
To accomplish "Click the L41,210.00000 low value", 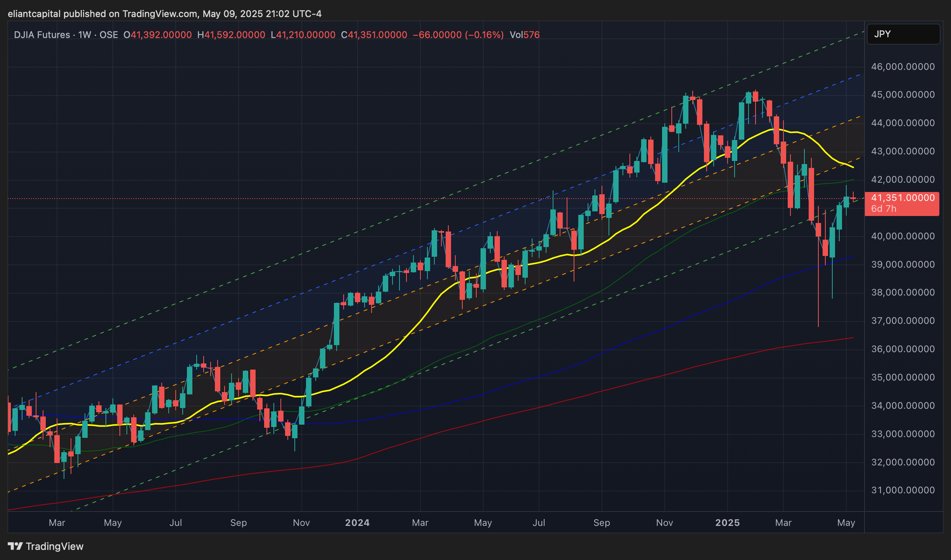I will (303, 35).
